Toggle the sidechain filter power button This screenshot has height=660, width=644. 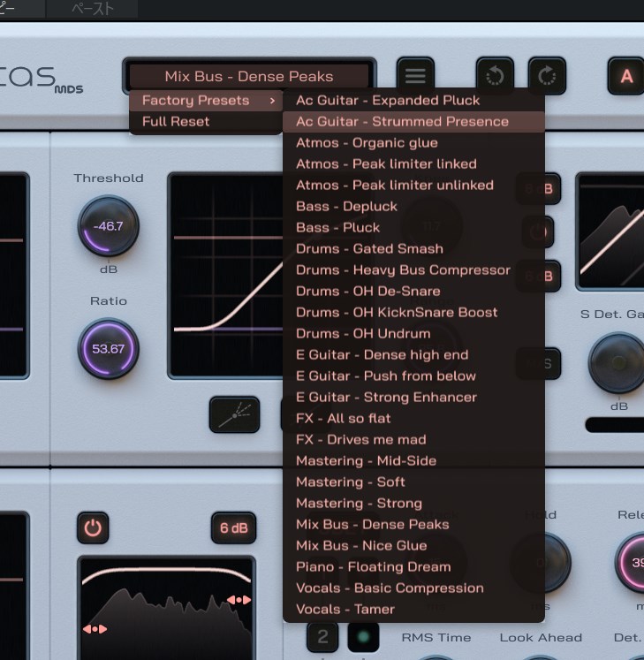(93, 527)
